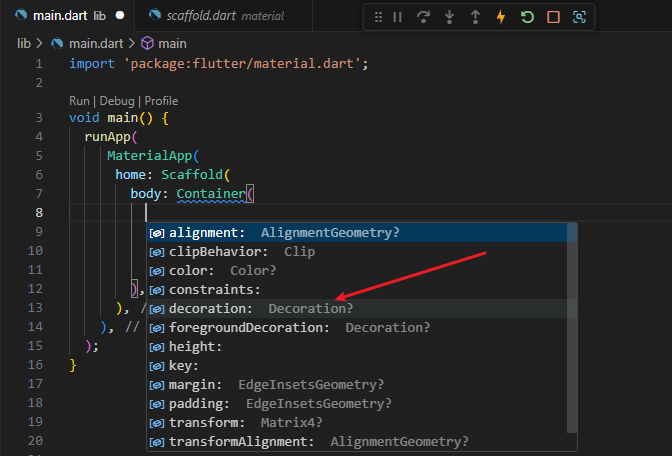Switch to the main.dart tab

[x=67, y=15]
